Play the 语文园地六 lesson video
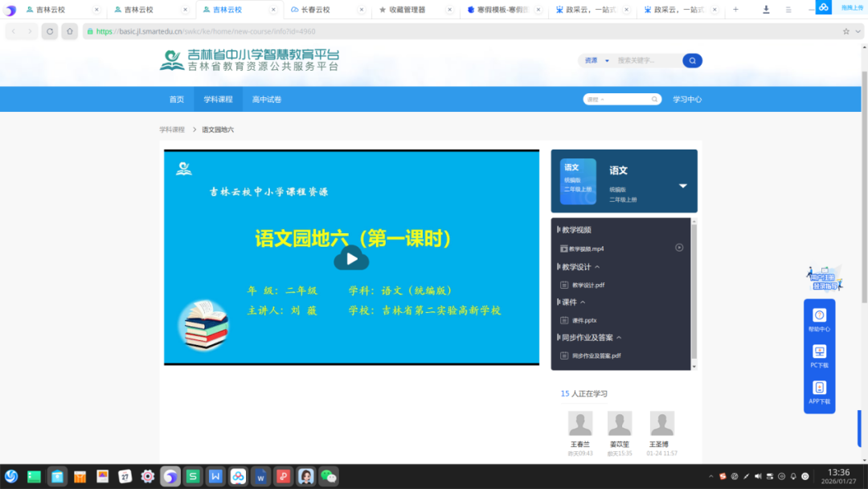868x489 pixels. [351, 259]
